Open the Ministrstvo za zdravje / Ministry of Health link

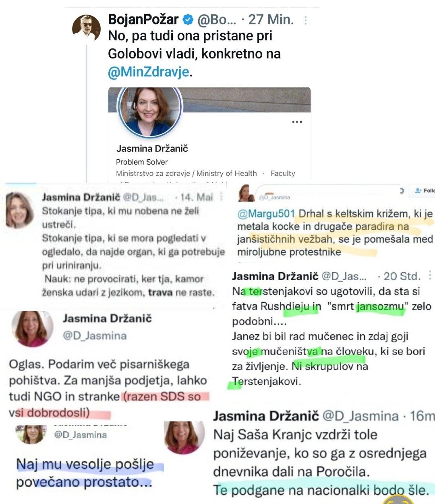(x=186, y=173)
